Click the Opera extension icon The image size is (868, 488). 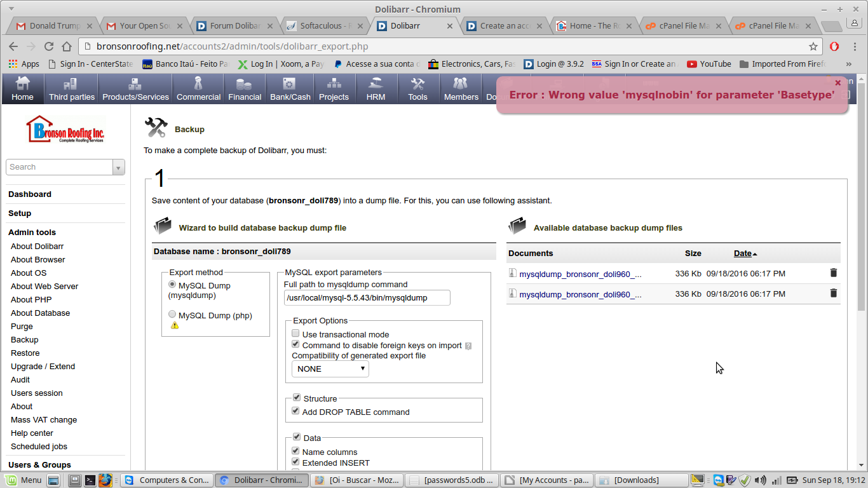tap(834, 46)
